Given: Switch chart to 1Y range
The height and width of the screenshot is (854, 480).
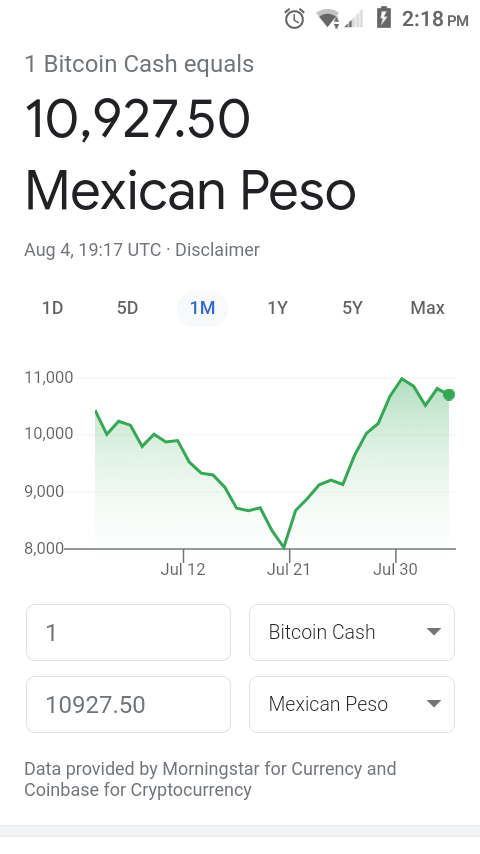Looking at the screenshot, I should point(277,308).
